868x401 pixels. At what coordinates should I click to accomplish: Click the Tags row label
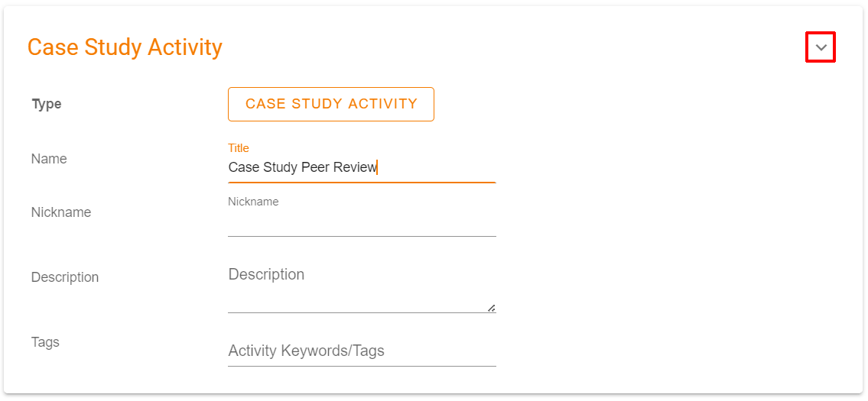[45, 342]
